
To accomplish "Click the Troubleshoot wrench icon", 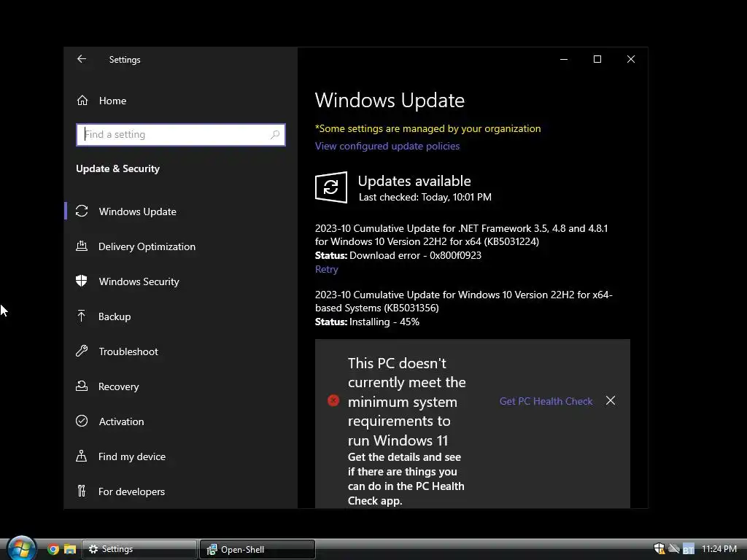I will [82, 351].
